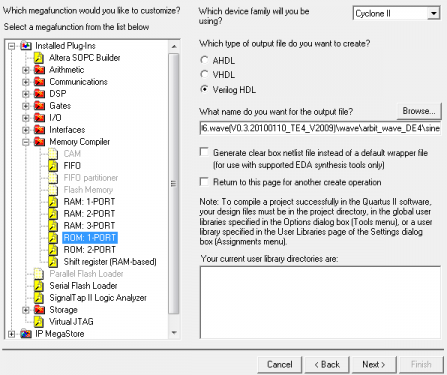Open the device family dropdown
The height and width of the screenshot is (375, 447).
(433, 13)
